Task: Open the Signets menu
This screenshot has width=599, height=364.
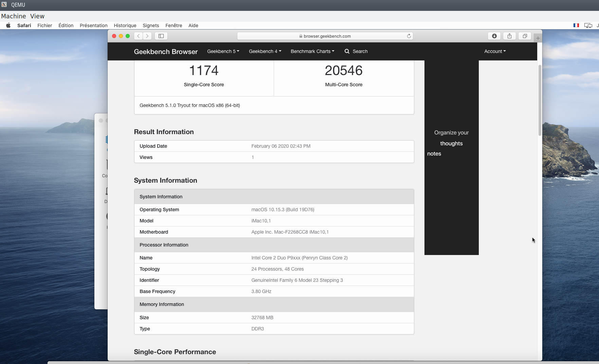Action: pyautogui.click(x=151, y=25)
